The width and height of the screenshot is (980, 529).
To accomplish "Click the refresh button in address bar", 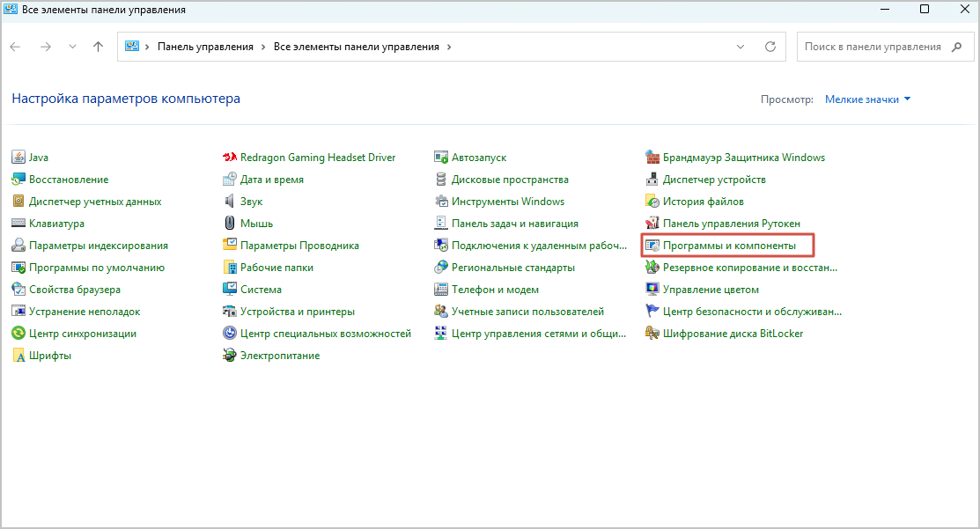I will pyautogui.click(x=770, y=47).
